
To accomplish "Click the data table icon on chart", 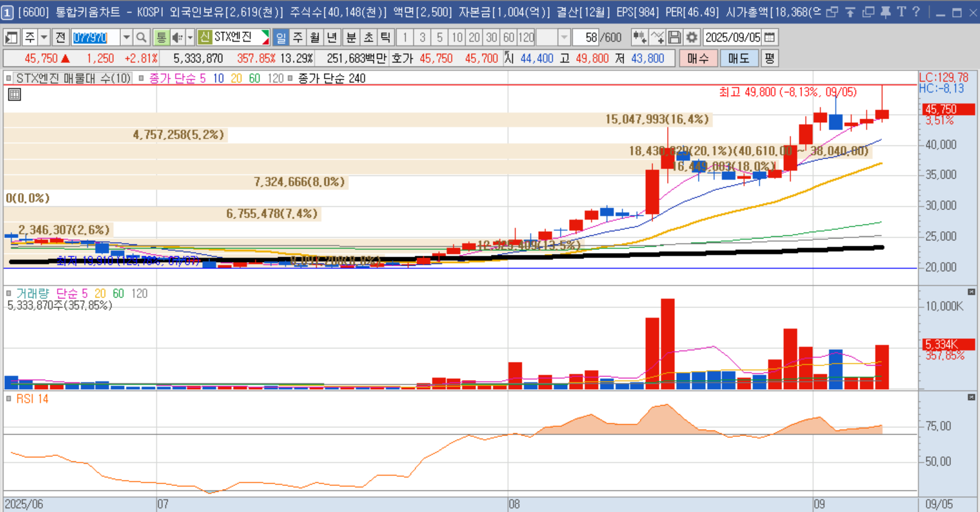I will point(15,94).
